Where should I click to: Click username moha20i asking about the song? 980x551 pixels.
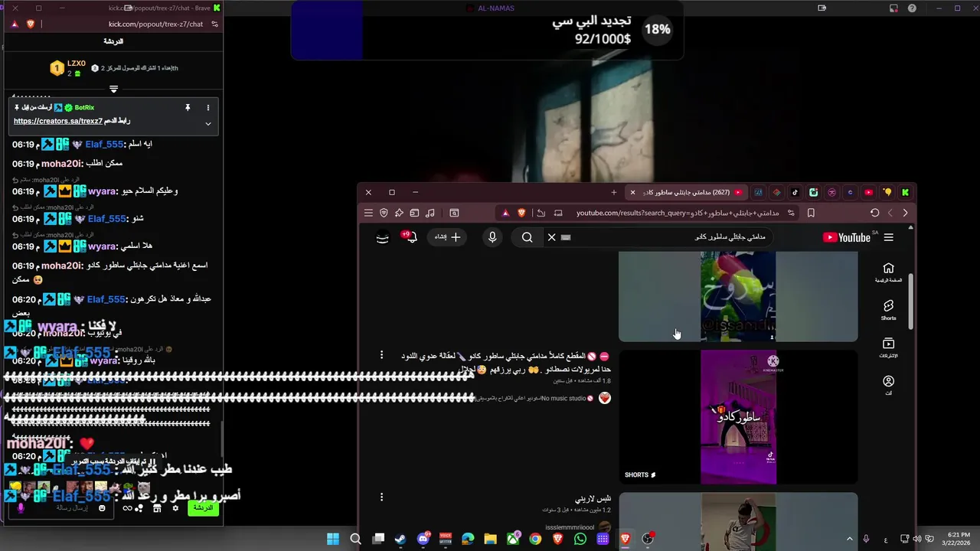point(62,266)
